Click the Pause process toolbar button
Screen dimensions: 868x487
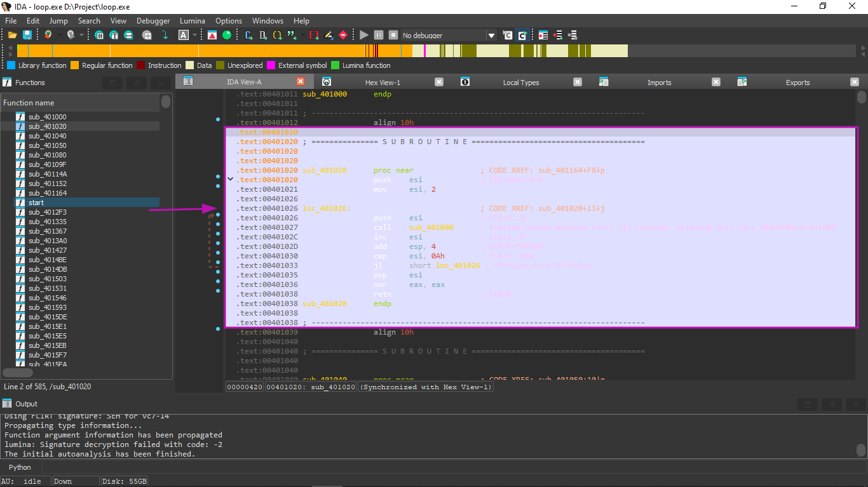tap(378, 35)
